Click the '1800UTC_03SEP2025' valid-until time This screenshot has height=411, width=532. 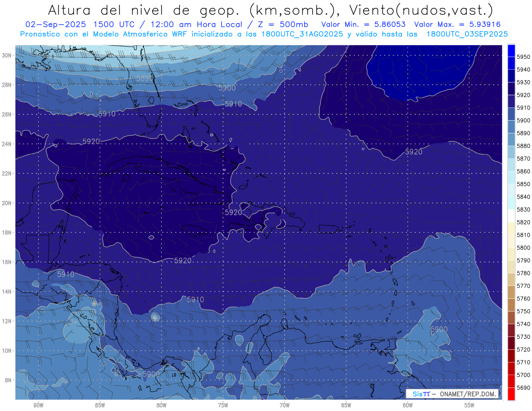(467, 34)
